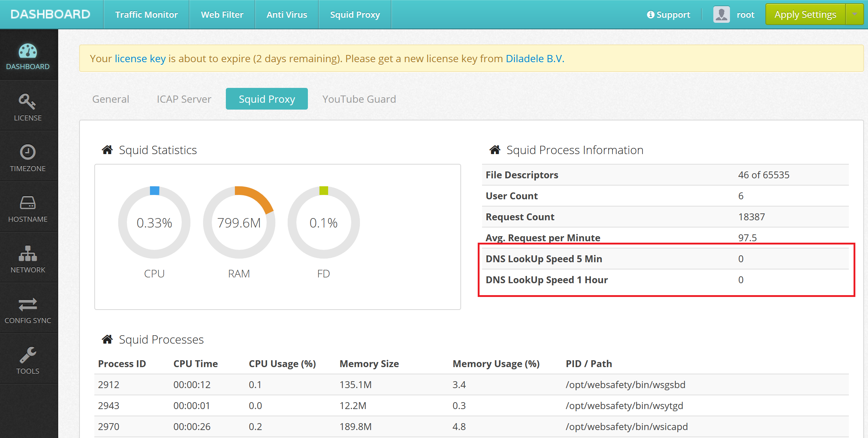
Task: Click process ID 2970
Action: coord(108,427)
